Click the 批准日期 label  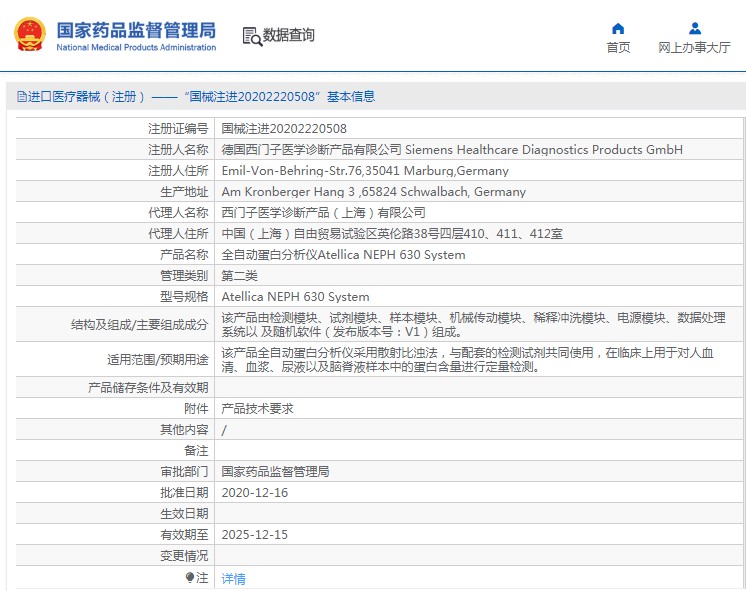(184, 492)
